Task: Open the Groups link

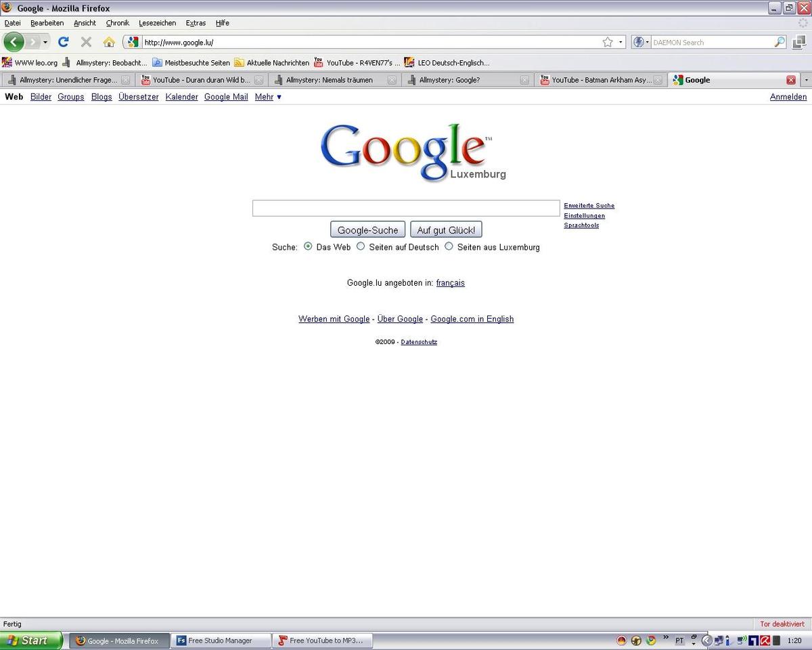Action: point(71,97)
